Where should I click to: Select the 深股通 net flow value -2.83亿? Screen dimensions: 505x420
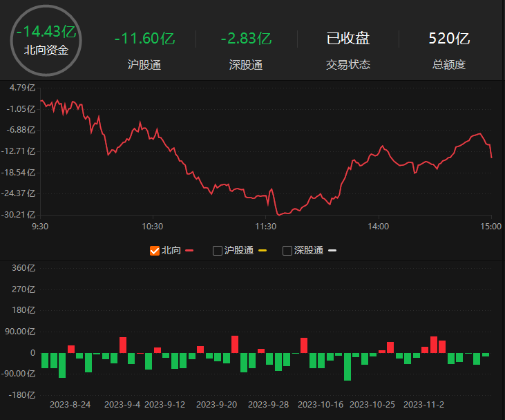pos(246,39)
